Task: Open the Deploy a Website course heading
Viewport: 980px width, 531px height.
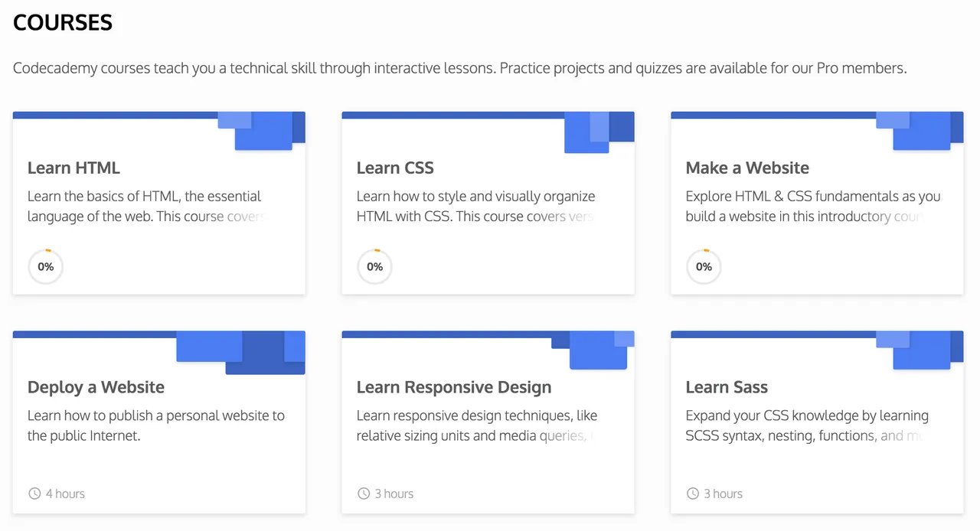Action: tap(96, 387)
